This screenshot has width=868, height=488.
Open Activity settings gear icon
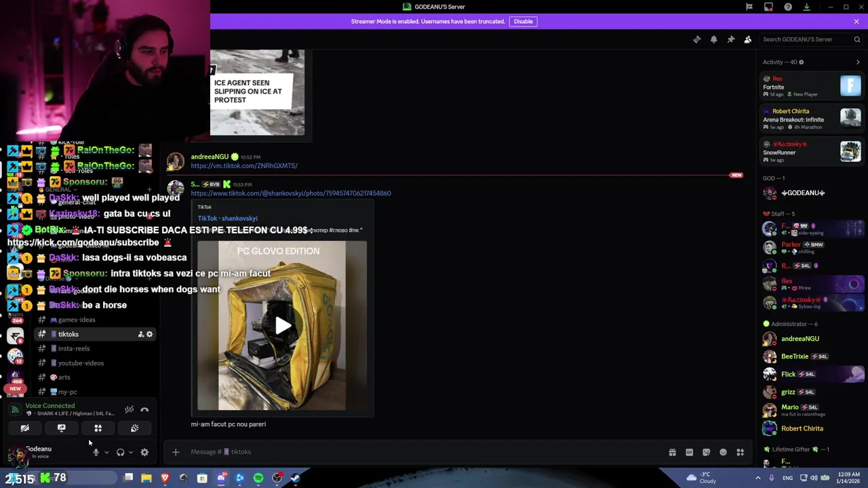[x=801, y=62]
